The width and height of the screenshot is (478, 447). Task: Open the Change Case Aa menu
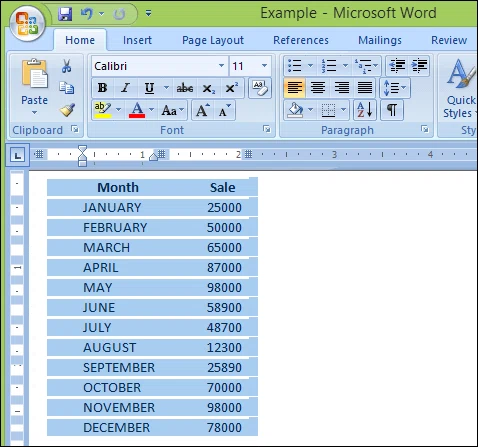[x=173, y=110]
